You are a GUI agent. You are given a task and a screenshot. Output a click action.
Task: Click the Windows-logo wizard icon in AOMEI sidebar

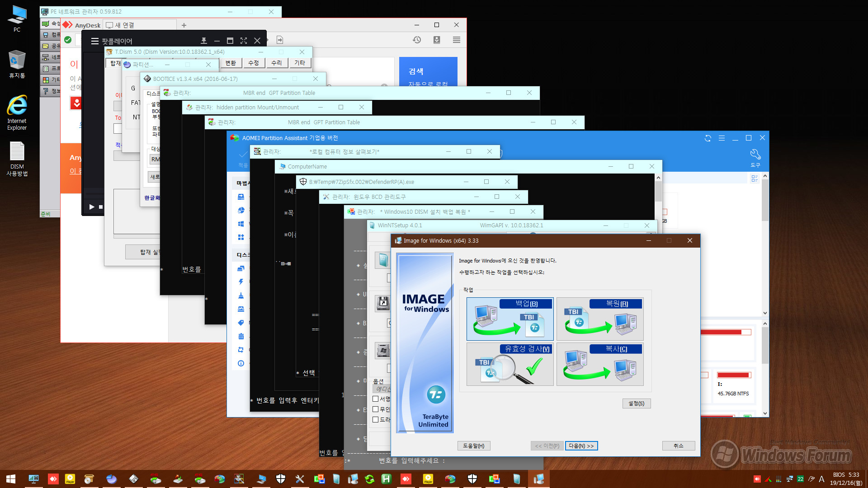pyautogui.click(x=241, y=224)
